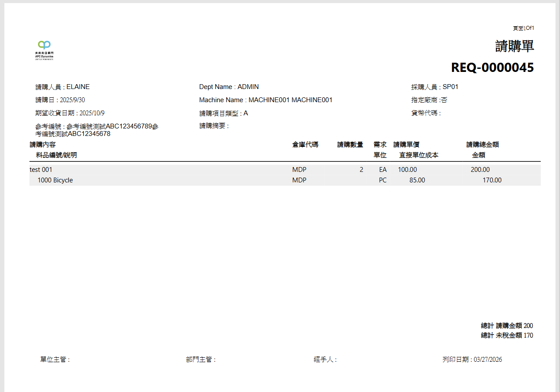Viewport: 559px width, 392px height.
Task: Select the unit price '100.00'
Action: pos(407,170)
